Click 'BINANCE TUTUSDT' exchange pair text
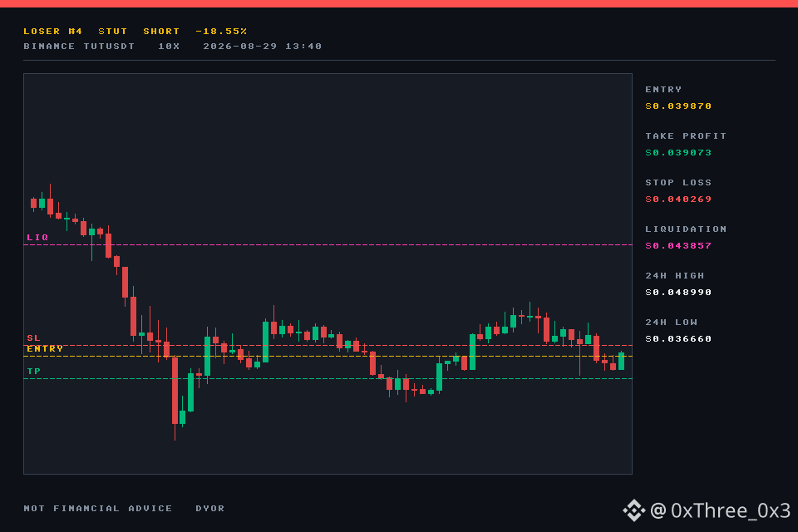This screenshot has height=532, width=798. [80, 47]
